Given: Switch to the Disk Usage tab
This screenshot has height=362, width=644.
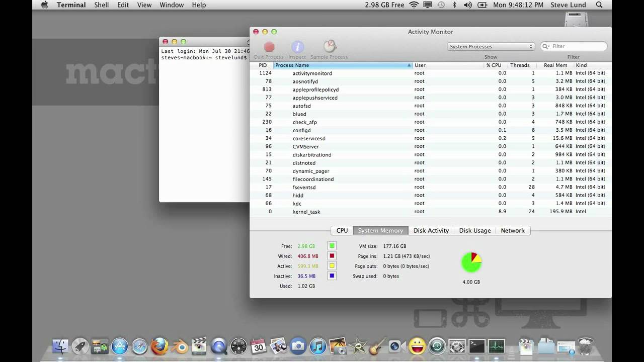Looking at the screenshot, I should click(475, 230).
